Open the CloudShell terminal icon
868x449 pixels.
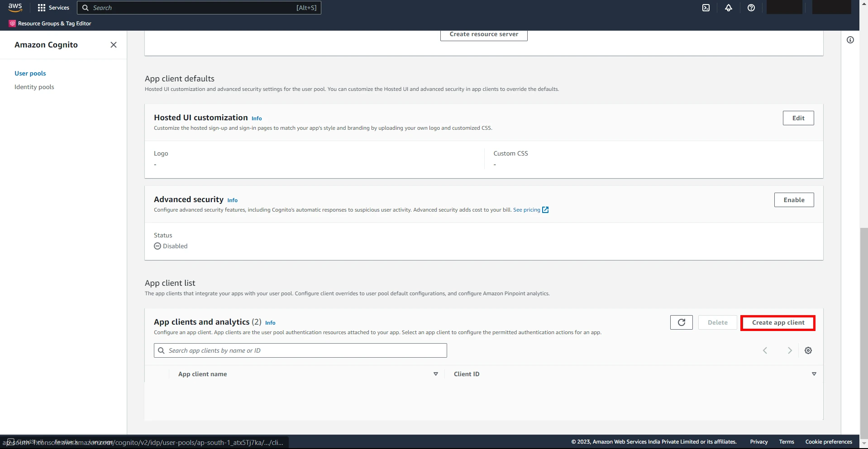pyautogui.click(x=706, y=8)
